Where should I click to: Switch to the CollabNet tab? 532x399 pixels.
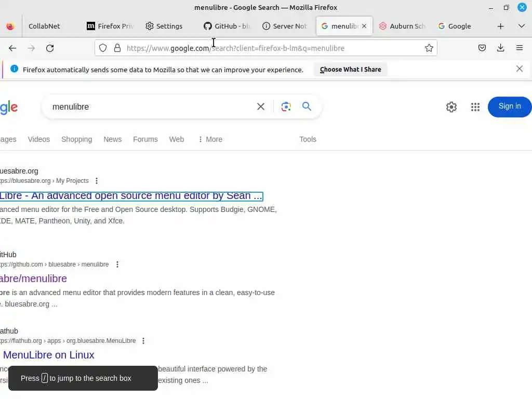coord(44,26)
